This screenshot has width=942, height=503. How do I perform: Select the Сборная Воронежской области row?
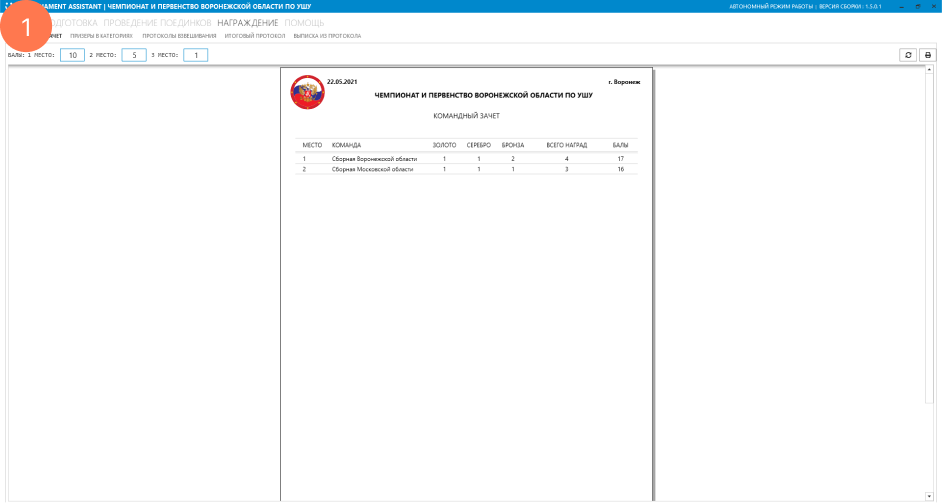(x=374, y=159)
